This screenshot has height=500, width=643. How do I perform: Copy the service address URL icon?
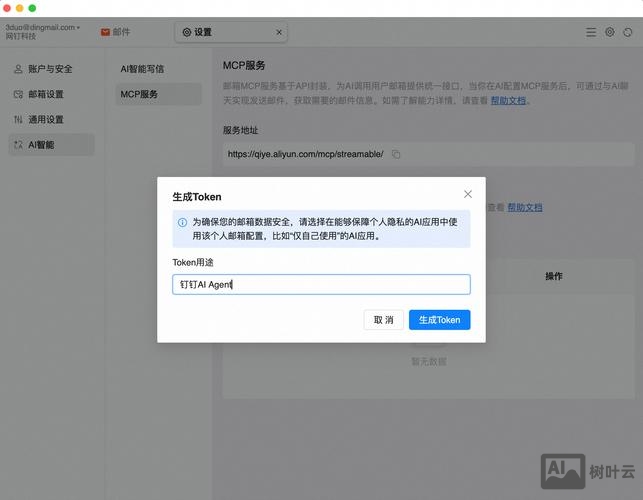click(396, 154)
